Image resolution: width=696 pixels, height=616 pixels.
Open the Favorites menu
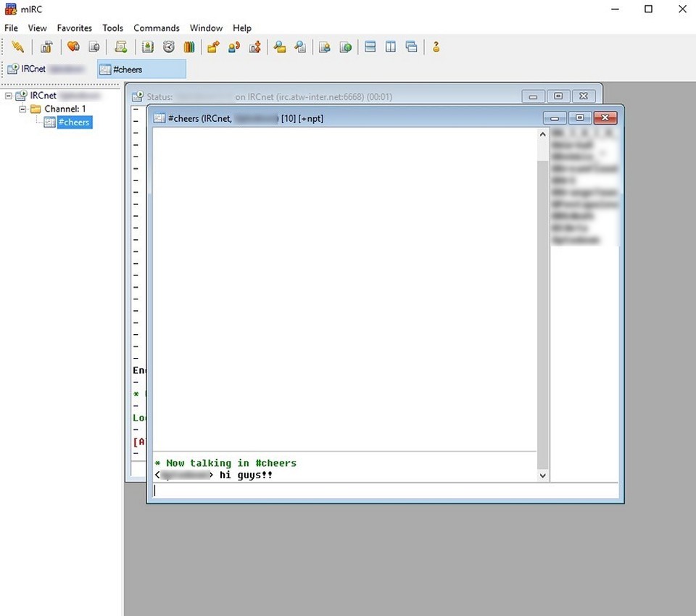(74, 28)
